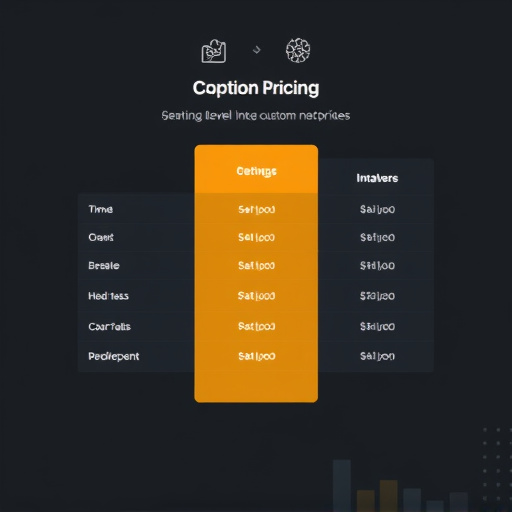
Task: Select the Intalvers column header
Action: click(377, 178)
